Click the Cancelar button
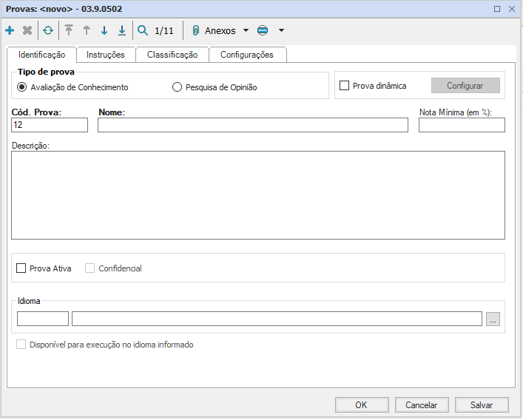 (x=422, y=404)
